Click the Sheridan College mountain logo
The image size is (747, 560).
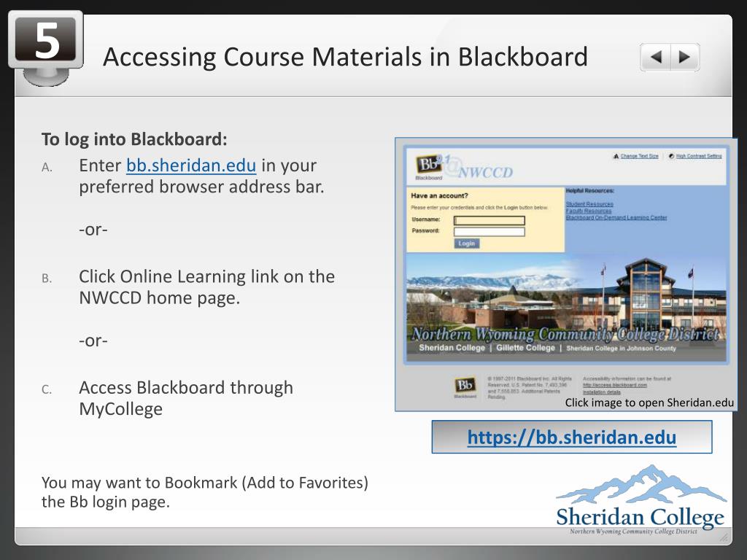[x=640, y=499]
